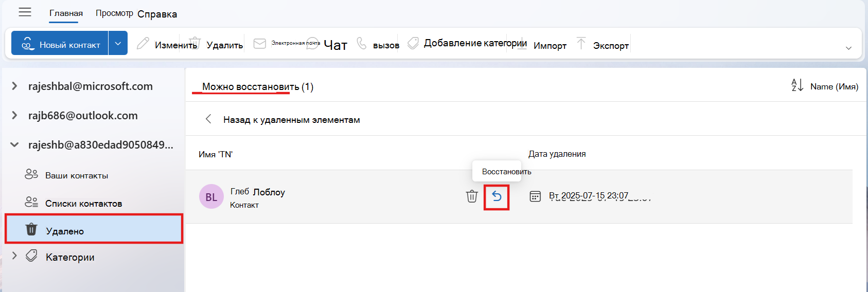This screenshot has width=868, height=292.
Task: Restore Глеб Лоблоу with the Восстановить arrow
Action: point(497,196)
